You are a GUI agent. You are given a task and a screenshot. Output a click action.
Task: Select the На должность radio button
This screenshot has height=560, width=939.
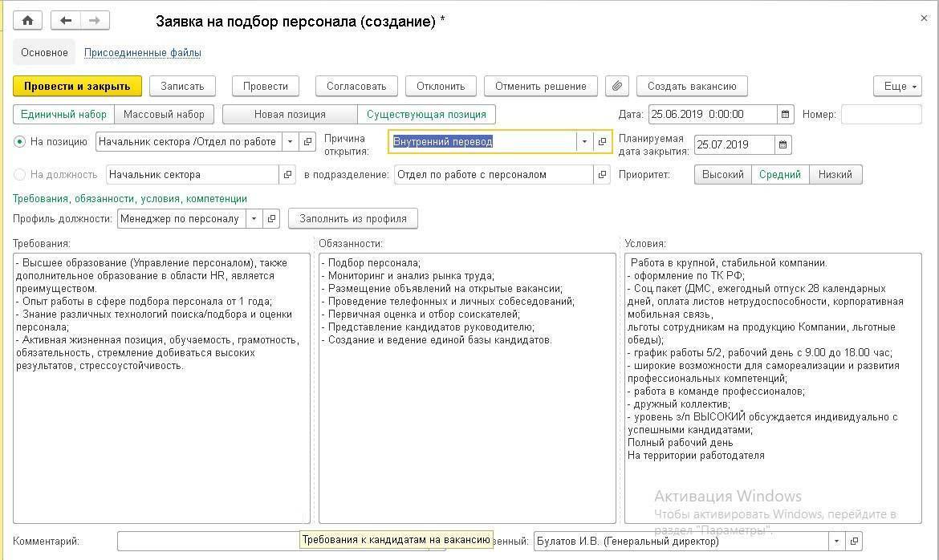click(x=20, y=174)
